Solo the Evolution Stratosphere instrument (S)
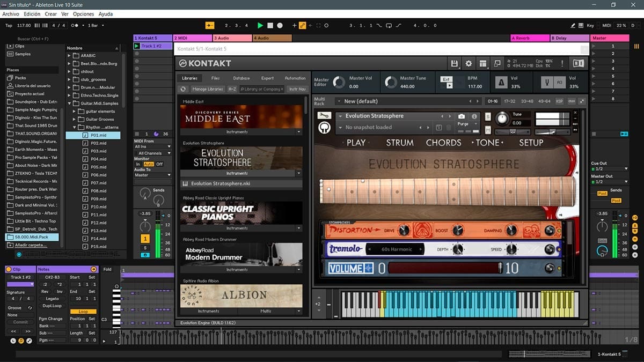 (488, 116)
